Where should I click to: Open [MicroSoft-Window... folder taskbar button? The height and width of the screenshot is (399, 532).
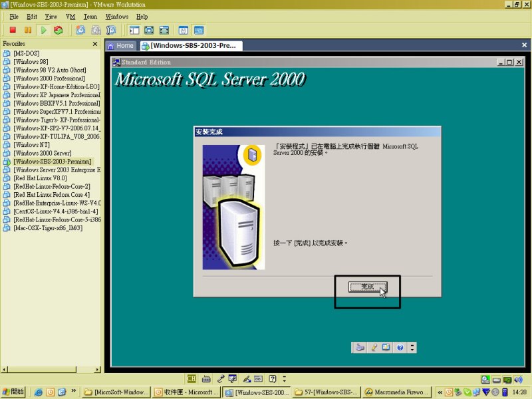click(x=116, y=392)
